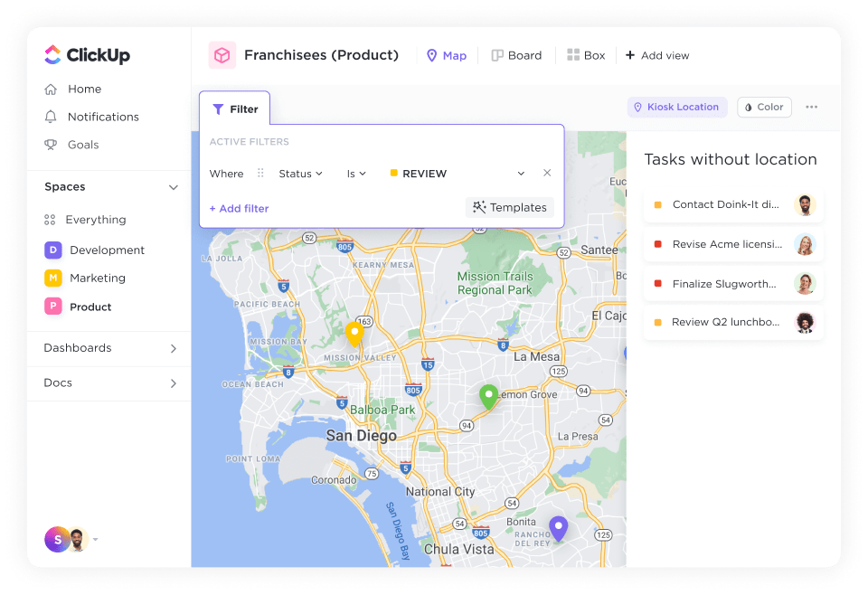868x595 pixels.
Task: Click the Everything grid icon
Action: [50, 220]
